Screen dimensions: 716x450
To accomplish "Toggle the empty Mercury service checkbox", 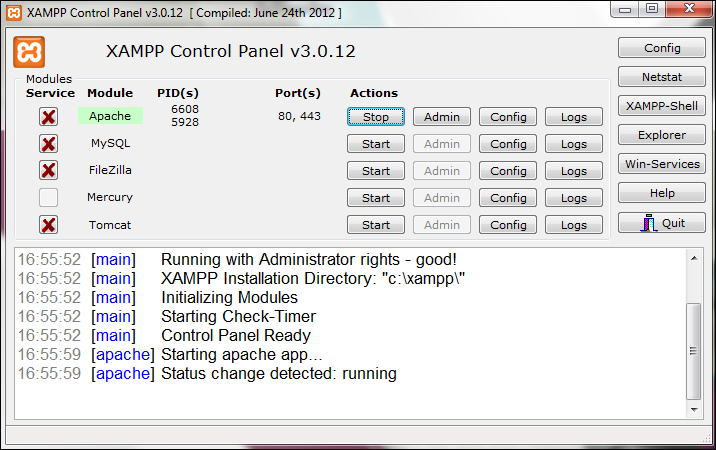I will (x=48, y=197).
